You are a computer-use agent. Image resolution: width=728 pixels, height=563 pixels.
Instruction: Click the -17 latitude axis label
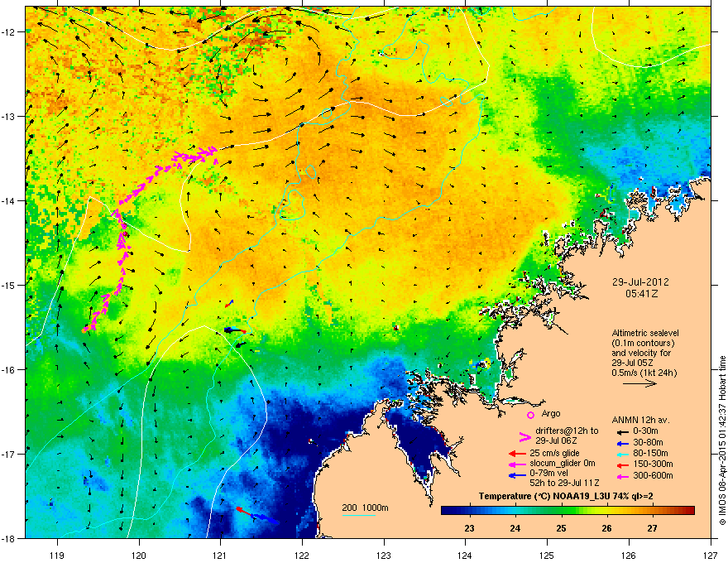click(9, 454)
